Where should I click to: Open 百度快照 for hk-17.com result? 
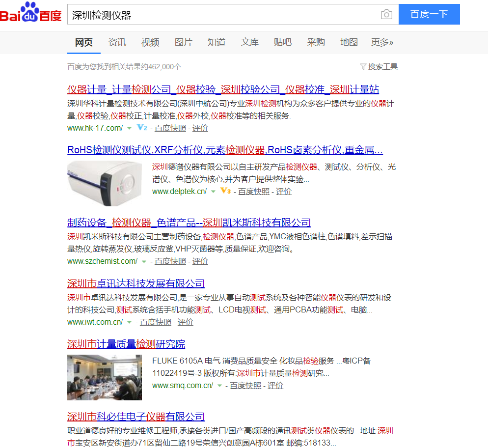(170, 128)
